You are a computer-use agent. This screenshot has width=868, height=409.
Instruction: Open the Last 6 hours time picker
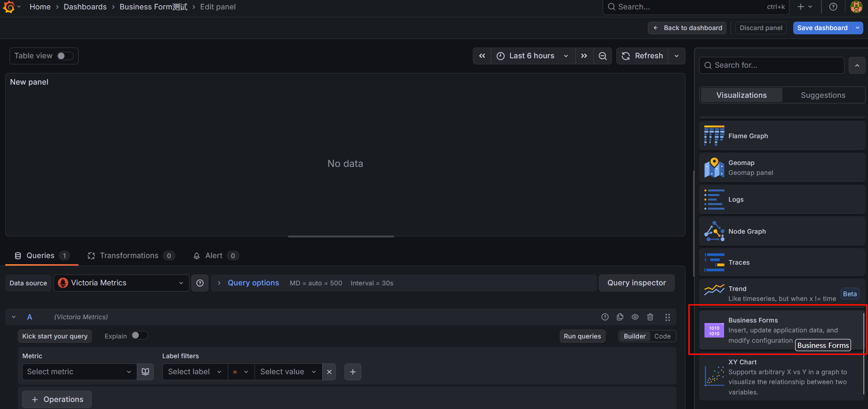(x=532, y=56)
